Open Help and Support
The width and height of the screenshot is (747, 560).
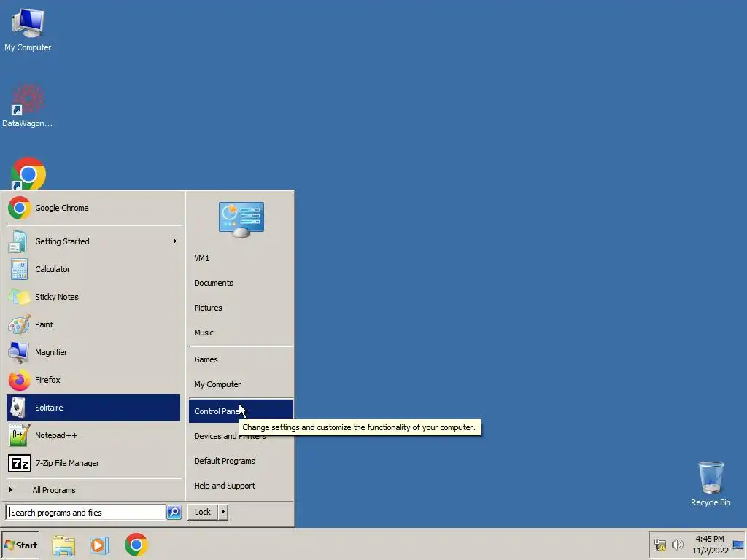click(241, 486)
